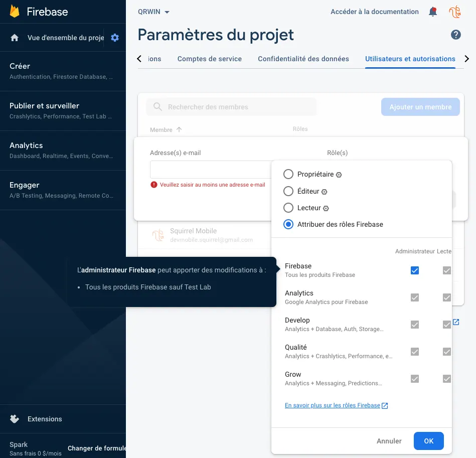This screenshot has width=476, height=458.
Task: Select the Propriétaire role radio button
Action: (x=288, y=174)
